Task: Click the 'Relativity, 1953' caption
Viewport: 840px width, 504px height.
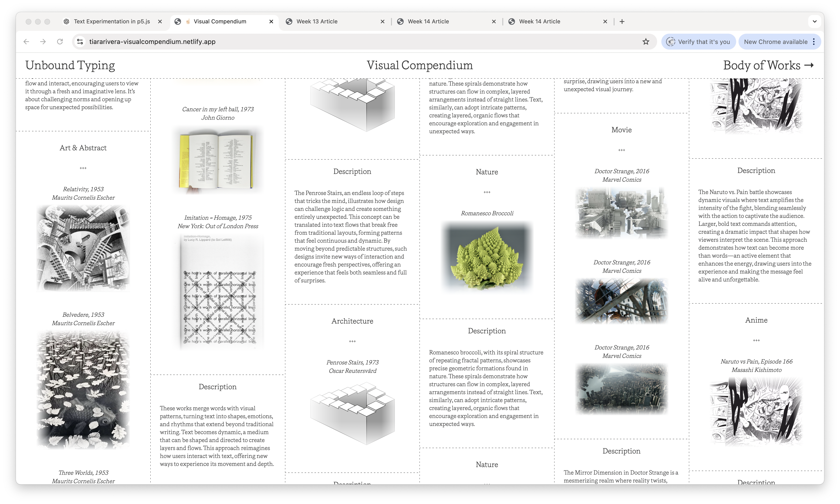Action: [x=83, y=189]
